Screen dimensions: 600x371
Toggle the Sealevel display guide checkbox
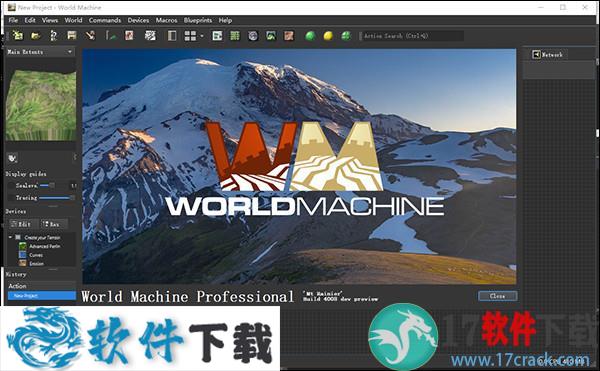[11, 186]
